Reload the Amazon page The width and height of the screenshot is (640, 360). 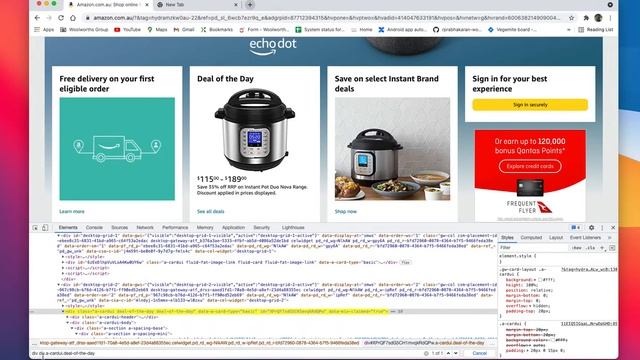[x=61, y=18]
